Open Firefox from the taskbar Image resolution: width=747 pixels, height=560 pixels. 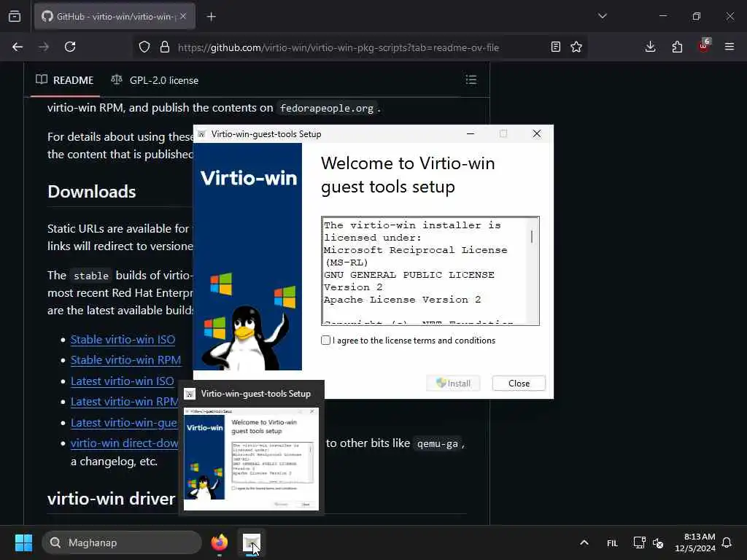[x=219, y=542]
